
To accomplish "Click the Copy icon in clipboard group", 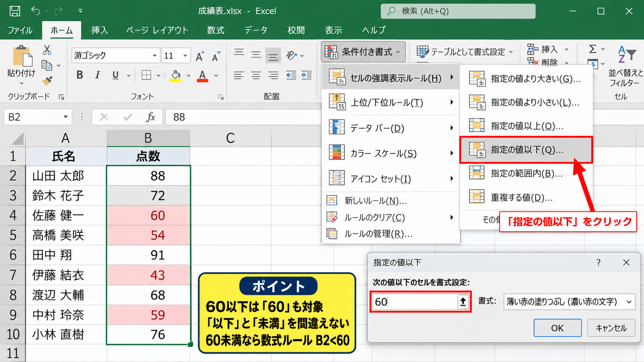I will [47, 65].
